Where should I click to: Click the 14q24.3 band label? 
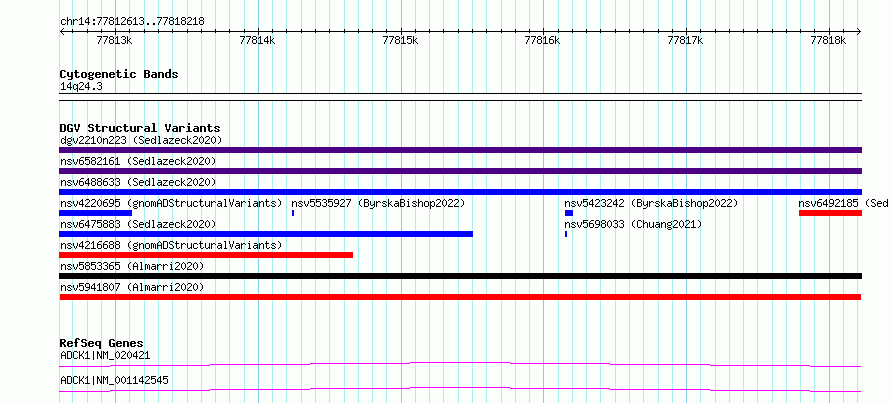point(81,87)
